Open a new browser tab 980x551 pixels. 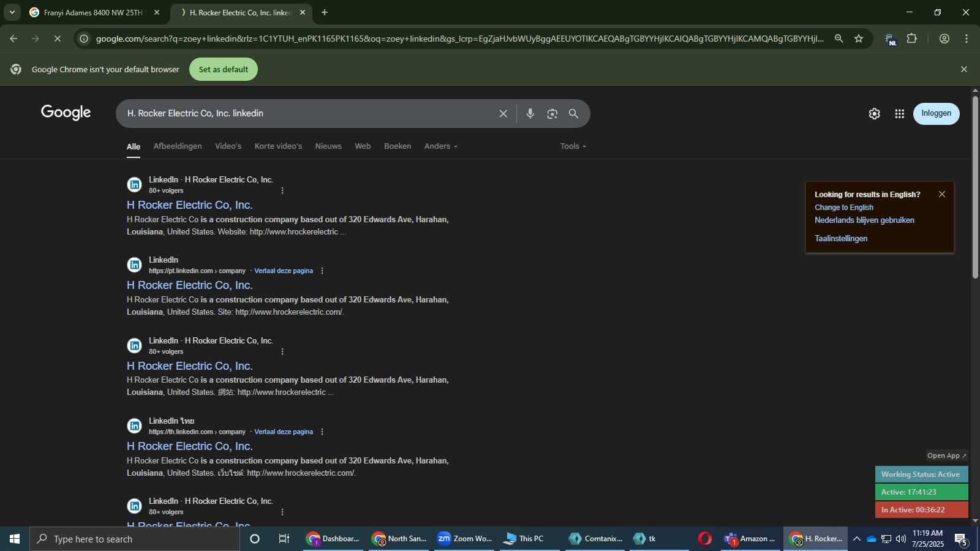coord(325,12)
